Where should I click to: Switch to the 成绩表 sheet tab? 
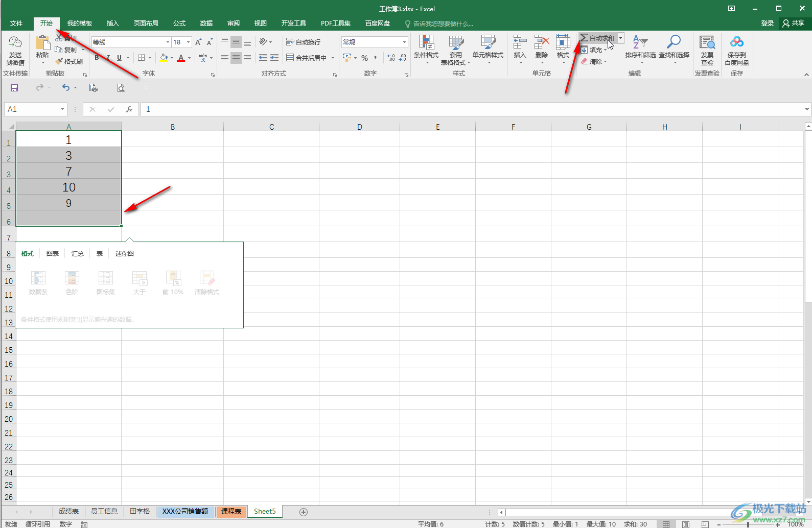point(68,511)
